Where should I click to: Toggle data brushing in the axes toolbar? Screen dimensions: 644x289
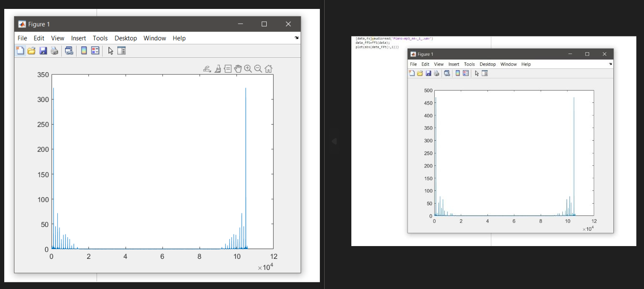(217, 68)
